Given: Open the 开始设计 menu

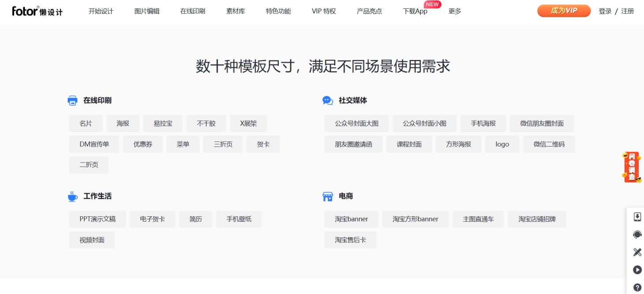Looking at the screenshot, I should click(101, 11).
